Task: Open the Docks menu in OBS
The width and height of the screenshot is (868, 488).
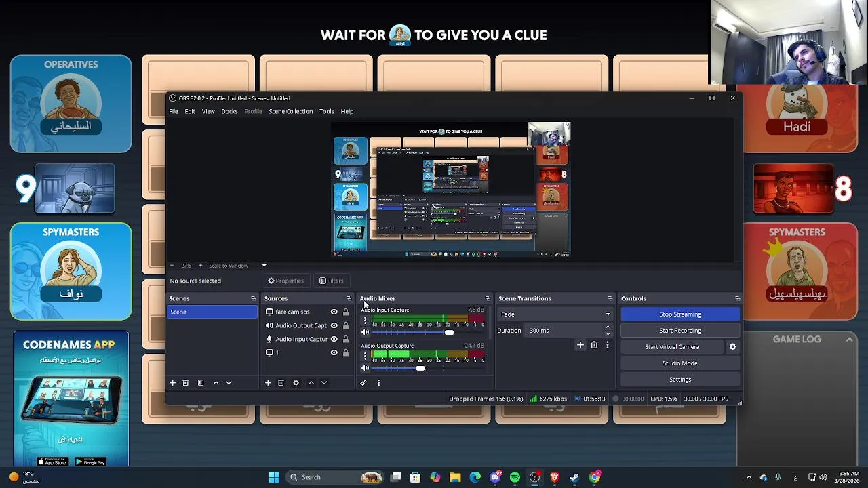Action: point(229,111)
